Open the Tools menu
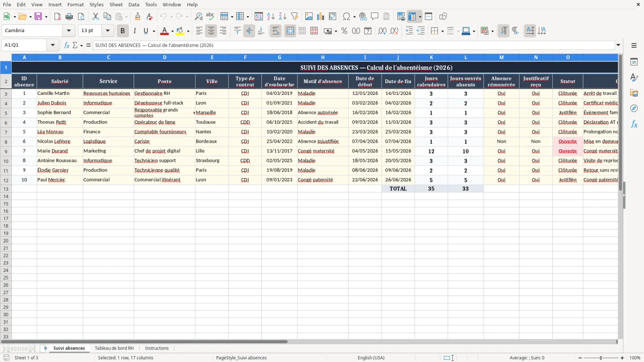The height and width of the screenshot is (362, 644). tap(151, 4)
